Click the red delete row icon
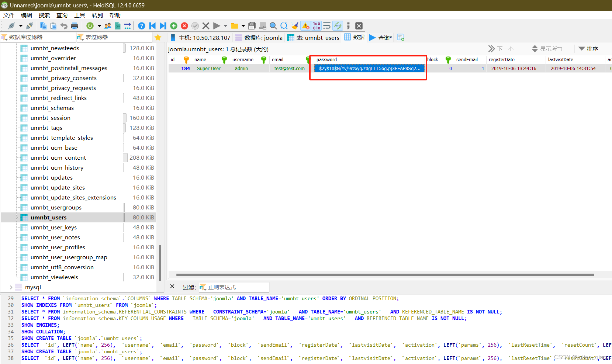Viewport: 612px width, 364px height. coord(184,26)
